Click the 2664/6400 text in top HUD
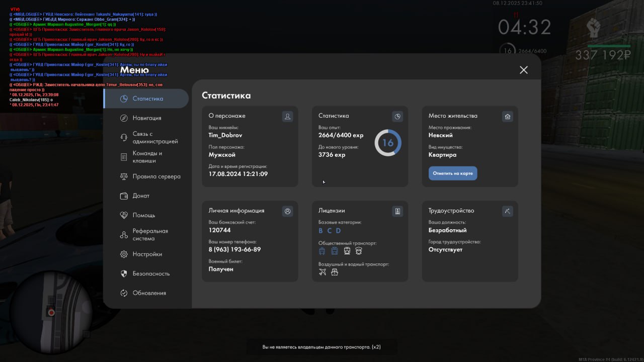The image size is (644, 362). (x=532, y=51)
